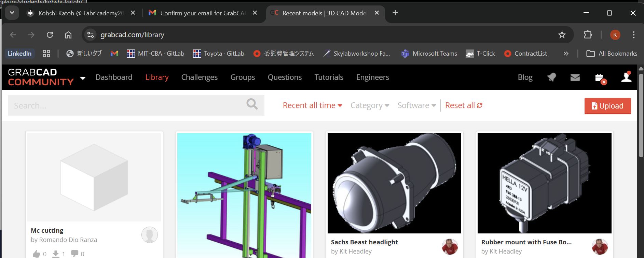Show more bookmarks chevron
This screenshot has width=644, height=258.
566,54
